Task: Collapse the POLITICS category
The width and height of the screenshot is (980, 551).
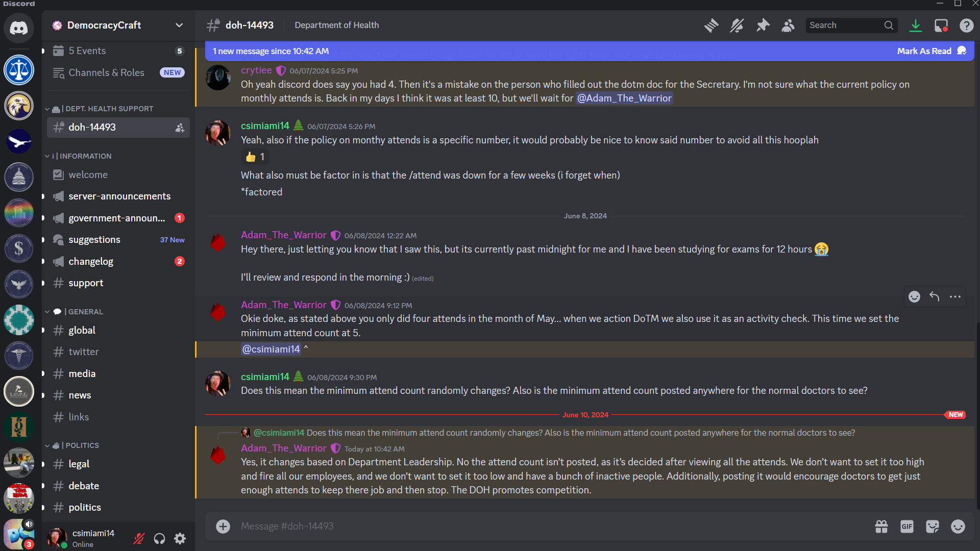Action: pos(72,445)
